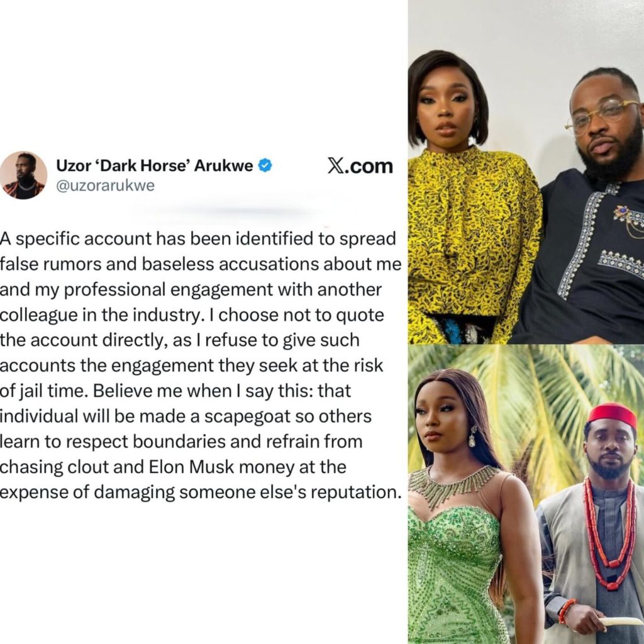Open the top photo with yellow blouse

[x=526, y=172]
